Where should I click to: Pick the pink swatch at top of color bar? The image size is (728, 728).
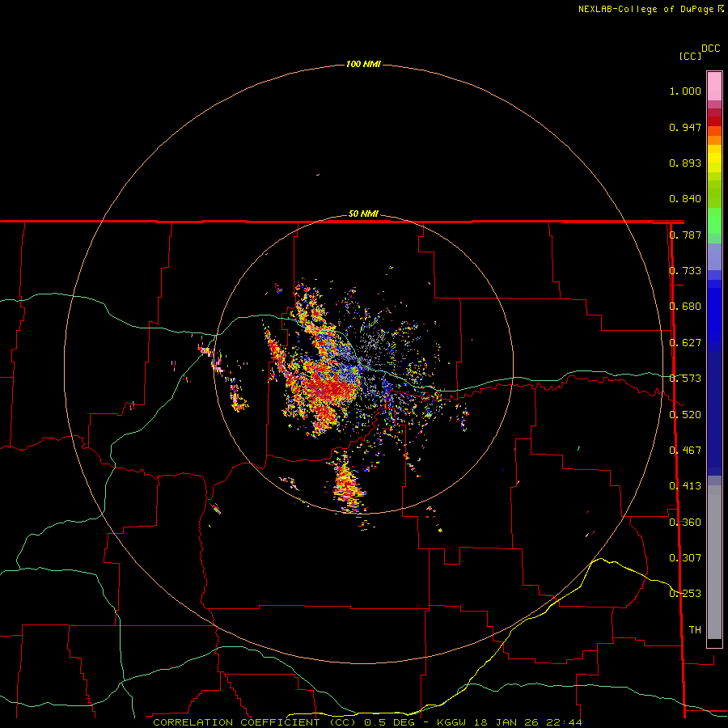point(714,87)
